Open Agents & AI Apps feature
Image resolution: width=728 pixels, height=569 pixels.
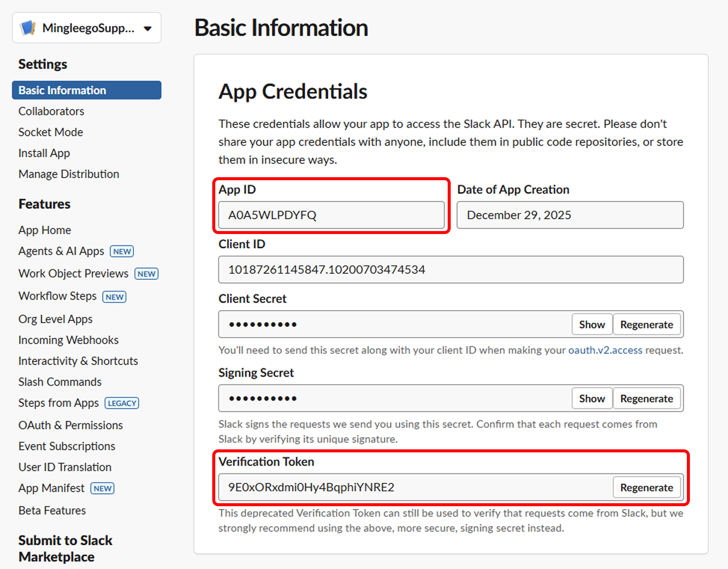61,251
